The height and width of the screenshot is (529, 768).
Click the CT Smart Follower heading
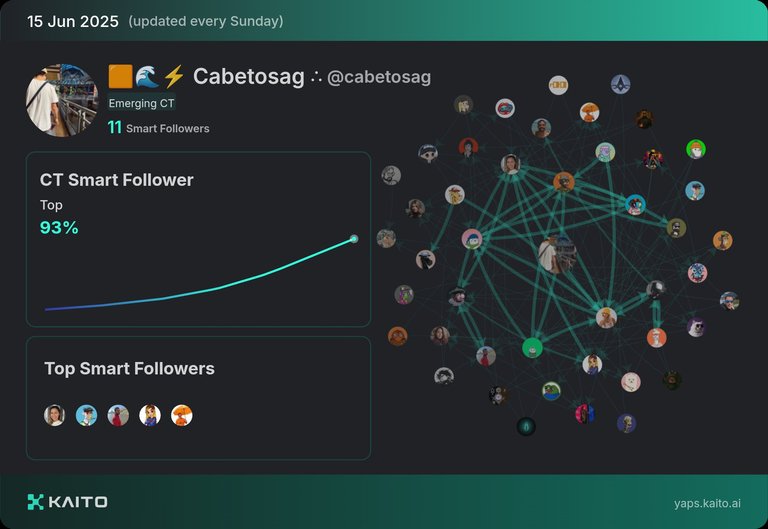click(117, 180)
